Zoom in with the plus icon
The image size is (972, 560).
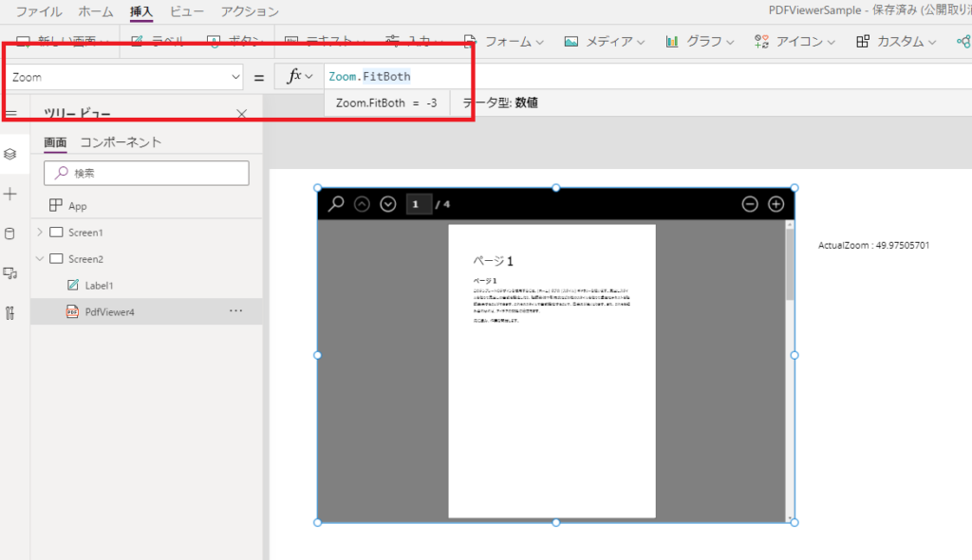click(776, 204)
